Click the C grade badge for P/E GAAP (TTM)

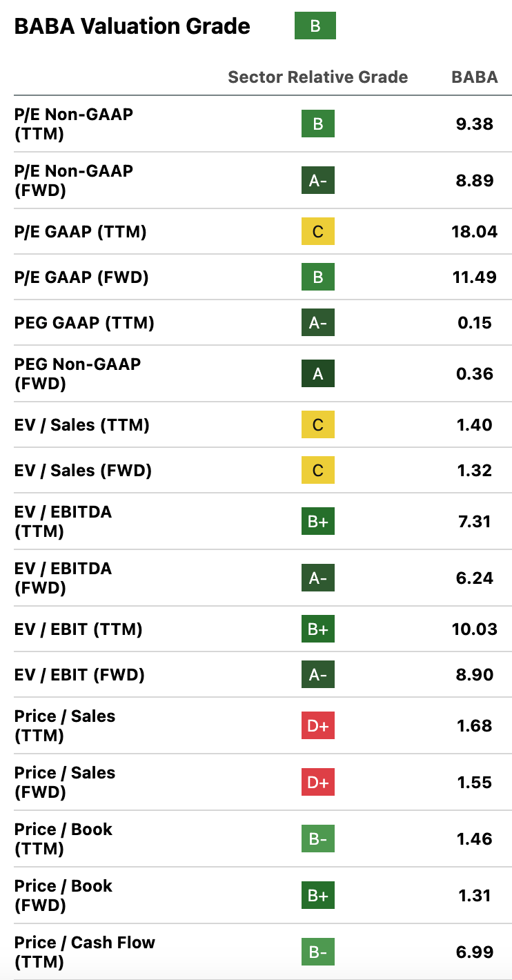point(317,232)
